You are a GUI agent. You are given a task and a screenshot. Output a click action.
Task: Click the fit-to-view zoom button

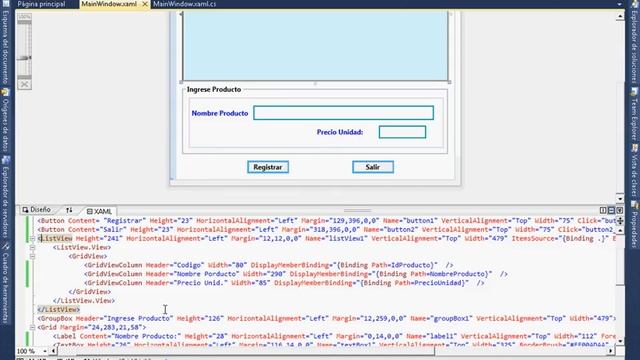coord(24,84)
